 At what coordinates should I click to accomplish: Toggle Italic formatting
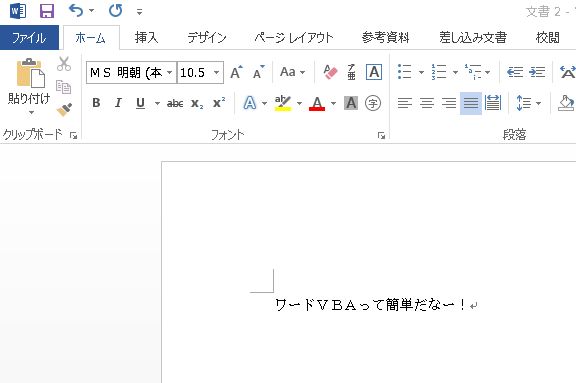point(118,103)
